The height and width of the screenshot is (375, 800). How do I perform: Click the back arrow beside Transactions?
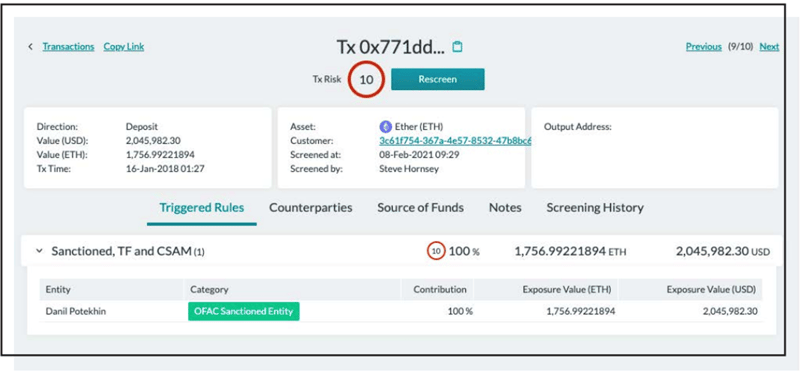[x=31, y=47]
